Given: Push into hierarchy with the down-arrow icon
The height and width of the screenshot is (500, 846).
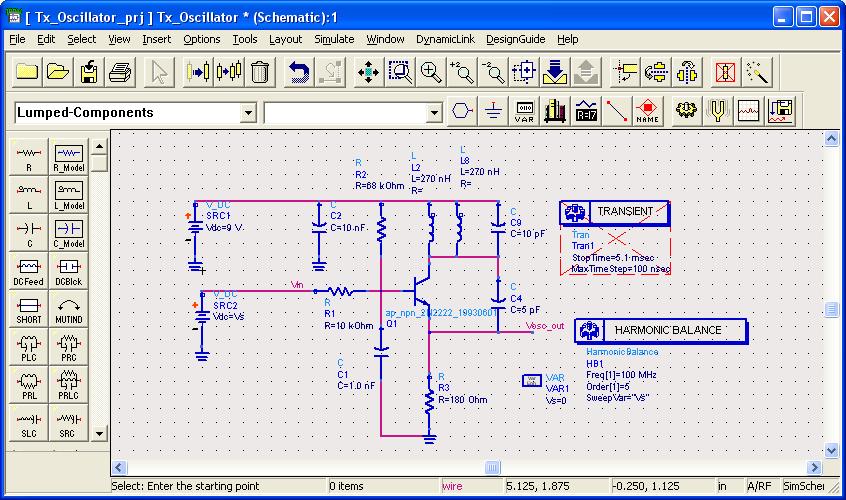Looking at the screenshot, I should tap(555, 72).
